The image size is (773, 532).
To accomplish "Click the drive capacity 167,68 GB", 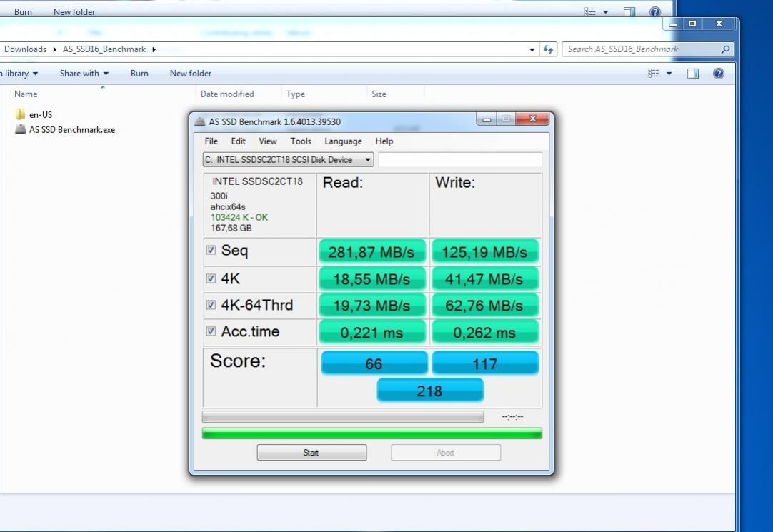I will [x=231, y=228].
